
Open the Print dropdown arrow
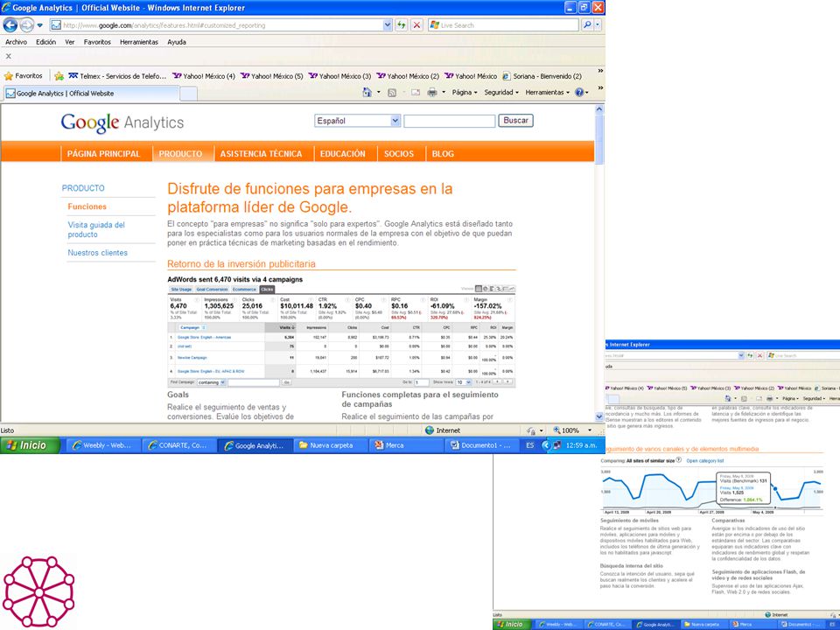pyautogui.click(x=444, y=92)
